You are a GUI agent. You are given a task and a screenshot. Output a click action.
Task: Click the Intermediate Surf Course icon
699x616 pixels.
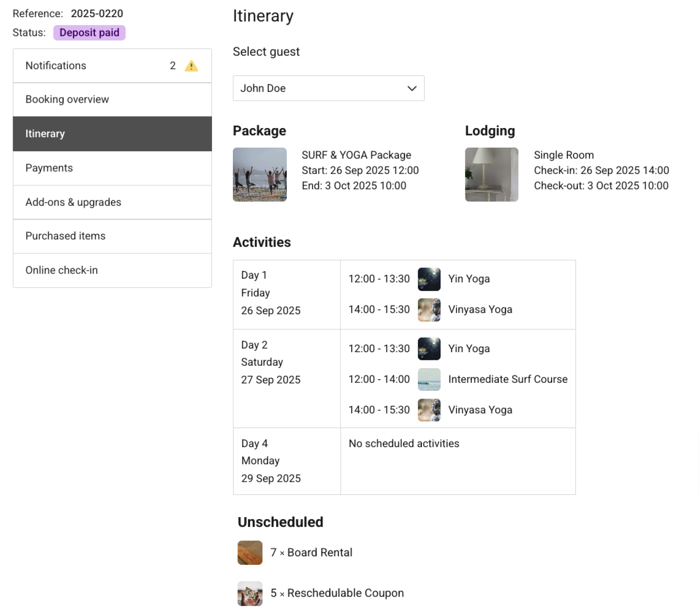pos(429,379)
